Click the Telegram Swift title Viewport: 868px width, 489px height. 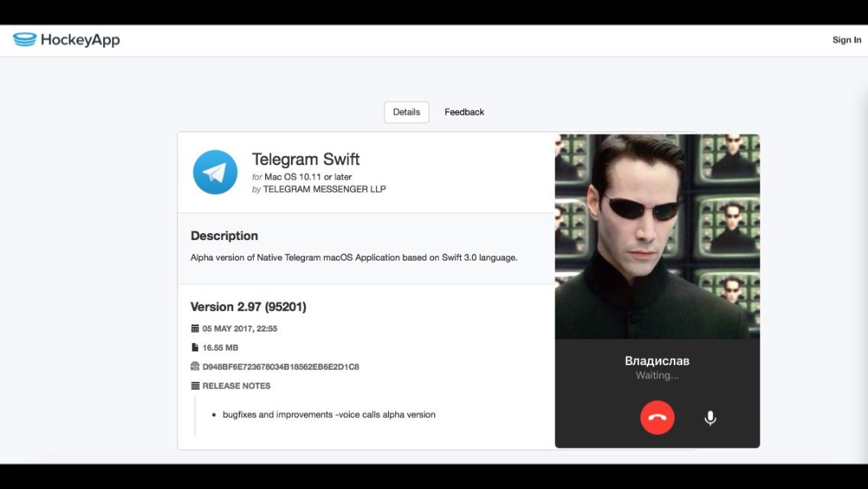[306, 159]
